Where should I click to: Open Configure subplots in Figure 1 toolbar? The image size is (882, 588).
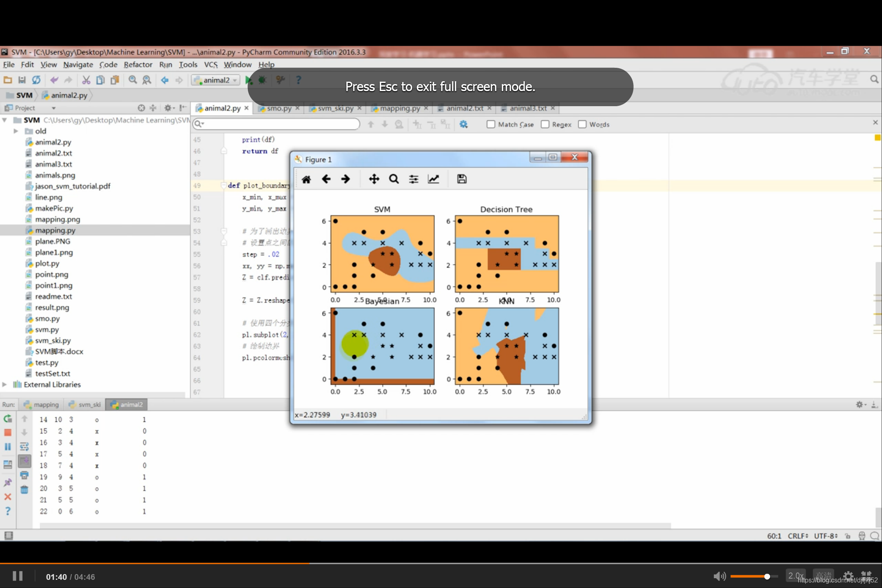coord(414,179)
